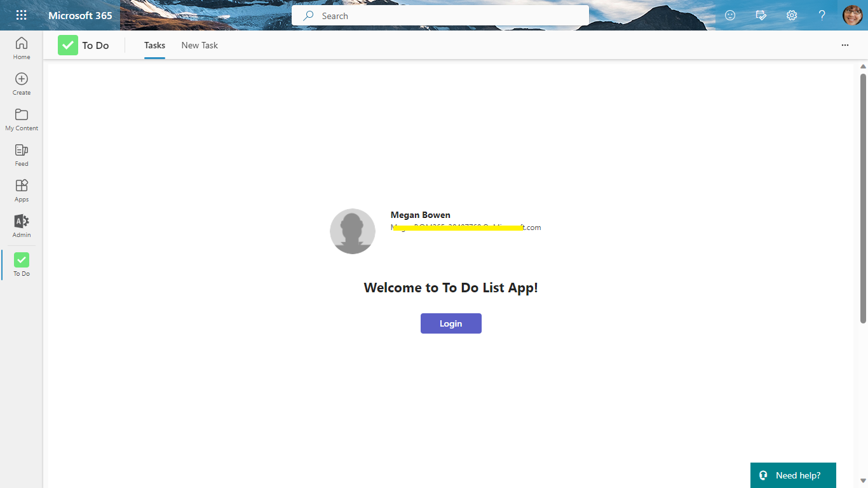Go to Home in left sidebar

[22, 48]
